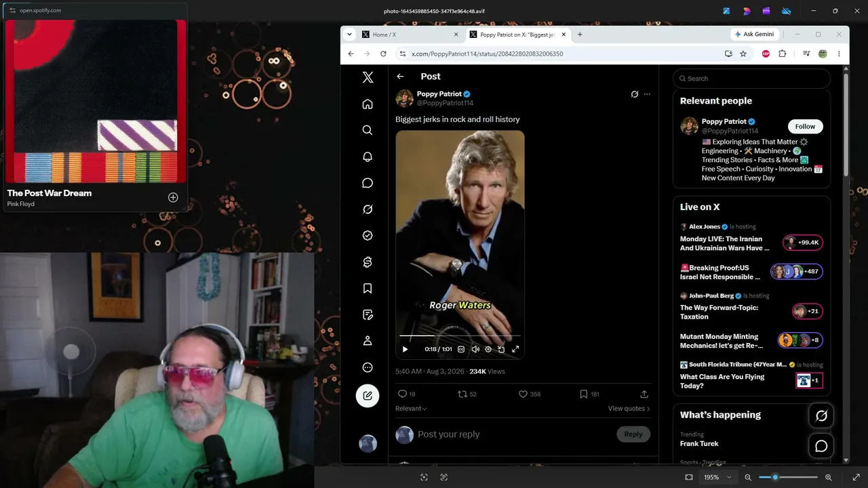Open Profile person icon in X sidebar
The image size is (868, 488).
[x=368, y=341]
